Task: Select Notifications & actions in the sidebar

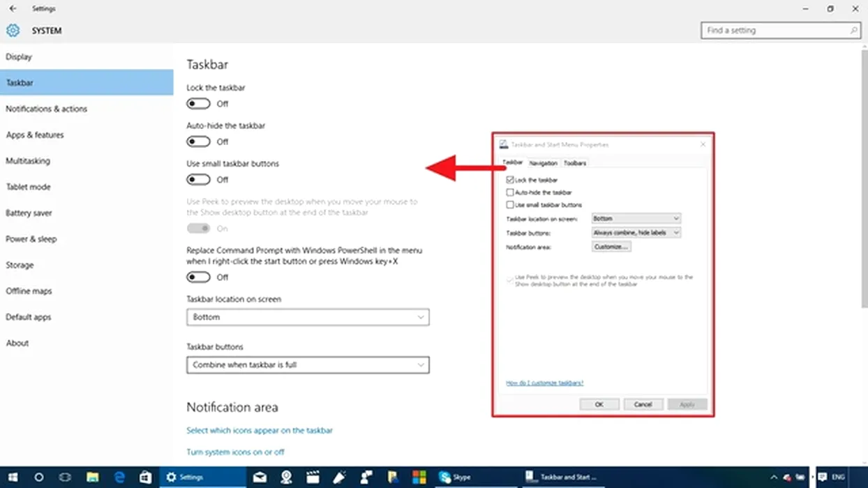Action: point(47,109)
